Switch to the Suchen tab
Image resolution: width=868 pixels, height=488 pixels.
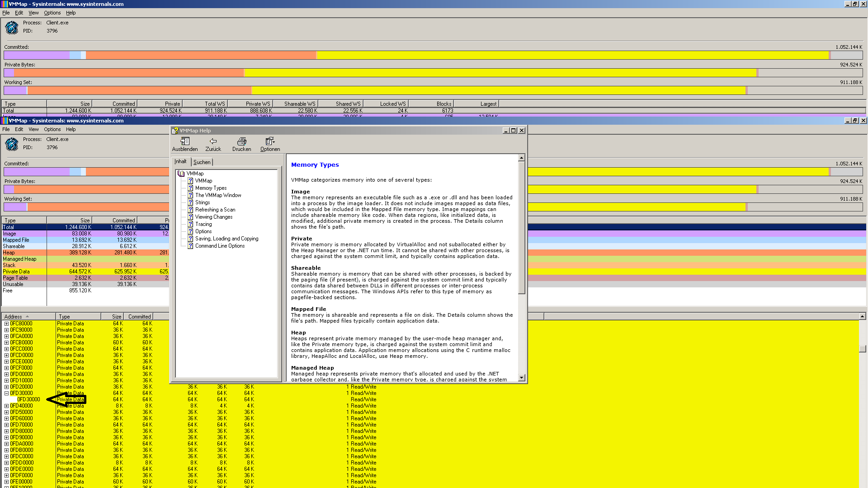[x=202, y=162]
